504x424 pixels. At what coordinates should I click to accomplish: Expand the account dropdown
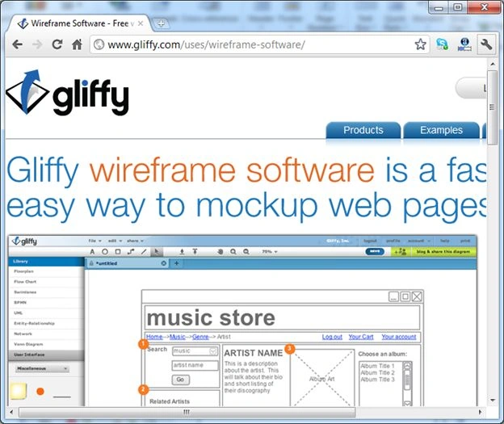(x=419, y=241)
